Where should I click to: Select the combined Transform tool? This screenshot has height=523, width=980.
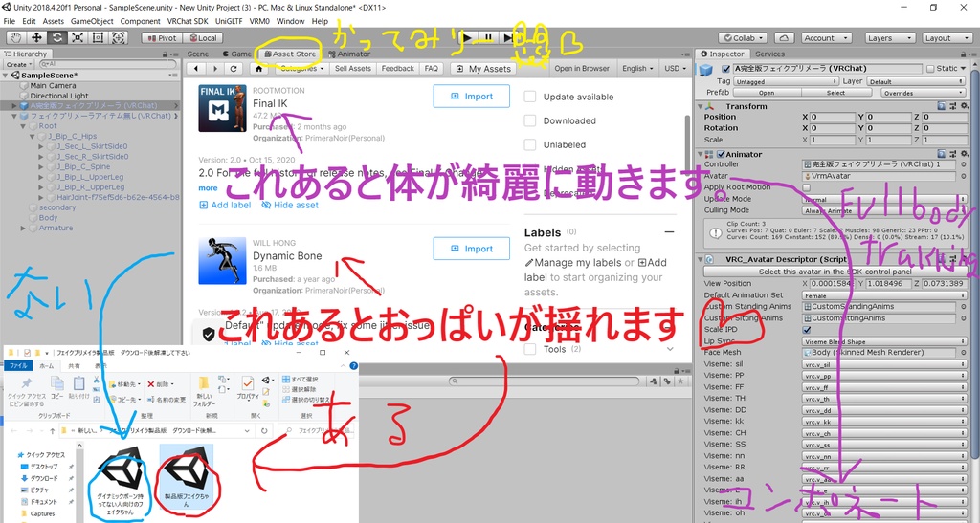pos(119,37)
